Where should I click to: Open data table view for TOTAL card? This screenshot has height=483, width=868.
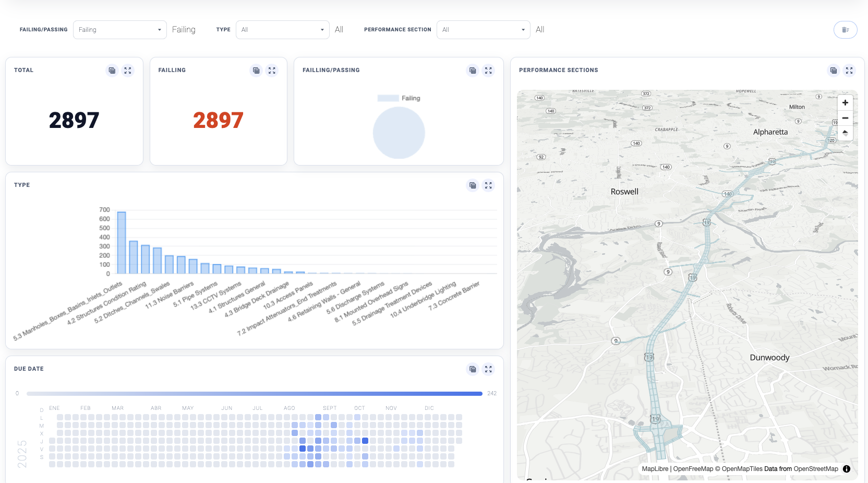click(x=112, y=70)
